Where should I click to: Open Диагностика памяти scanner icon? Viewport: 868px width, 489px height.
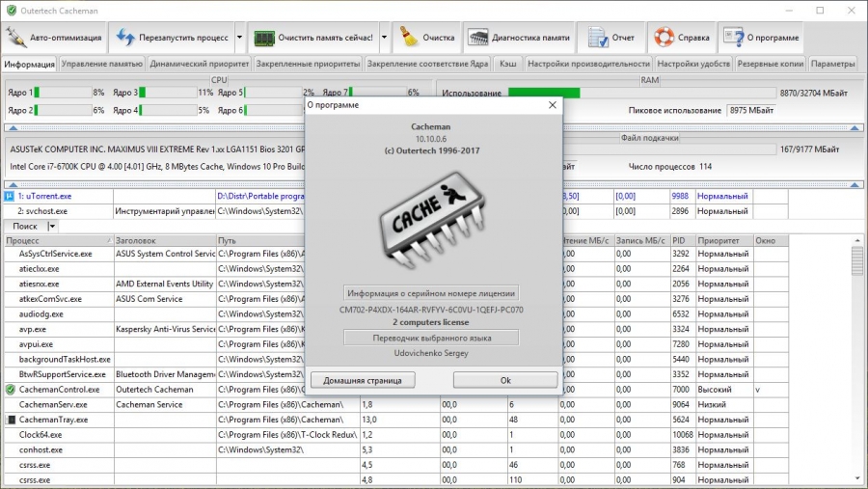click(x=477, y=38)
